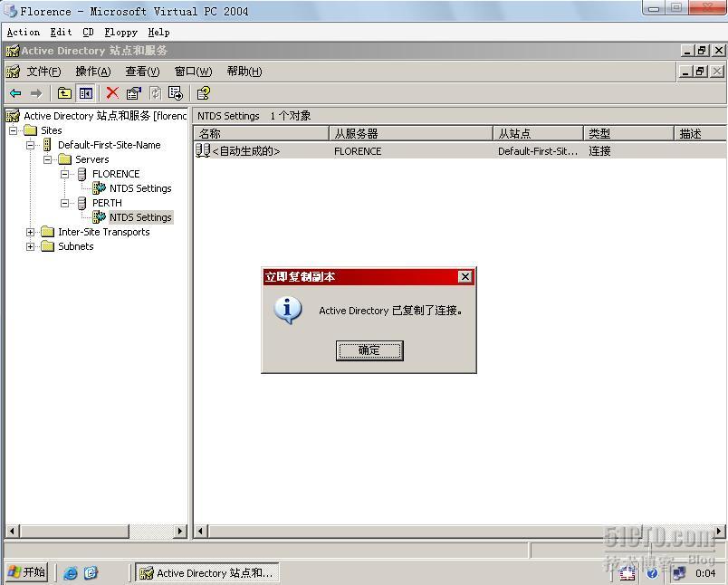
Task: Click the Back arrow toolbar icon
Action: click(x=15, y=93)
